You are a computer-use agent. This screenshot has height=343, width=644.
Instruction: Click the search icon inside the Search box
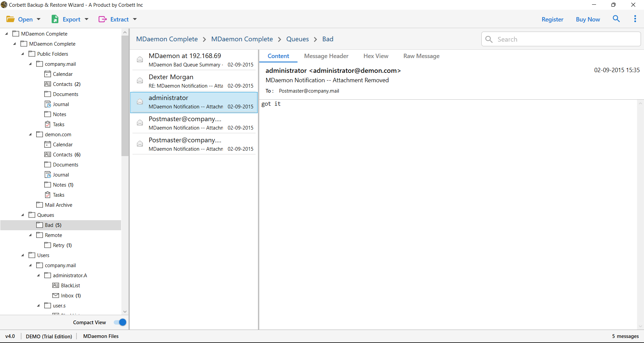[x=489, y=39]
